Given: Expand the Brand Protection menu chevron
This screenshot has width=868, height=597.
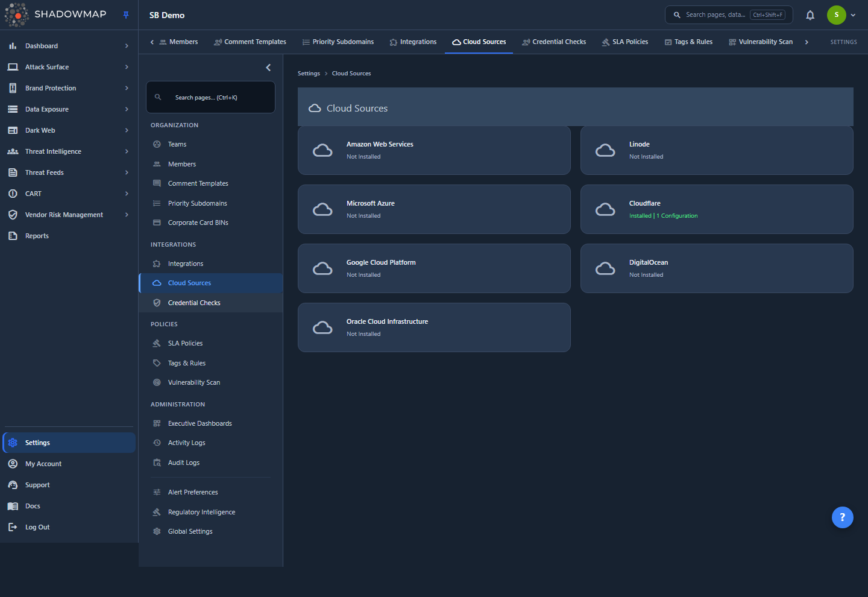Looking at the screenshot, I should pos(127,88).
